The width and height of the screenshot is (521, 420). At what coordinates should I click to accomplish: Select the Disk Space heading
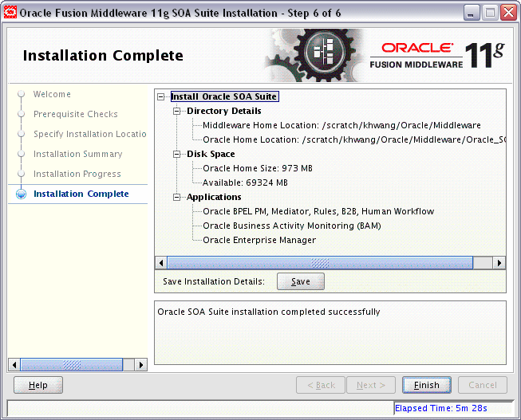click(211, 154)
